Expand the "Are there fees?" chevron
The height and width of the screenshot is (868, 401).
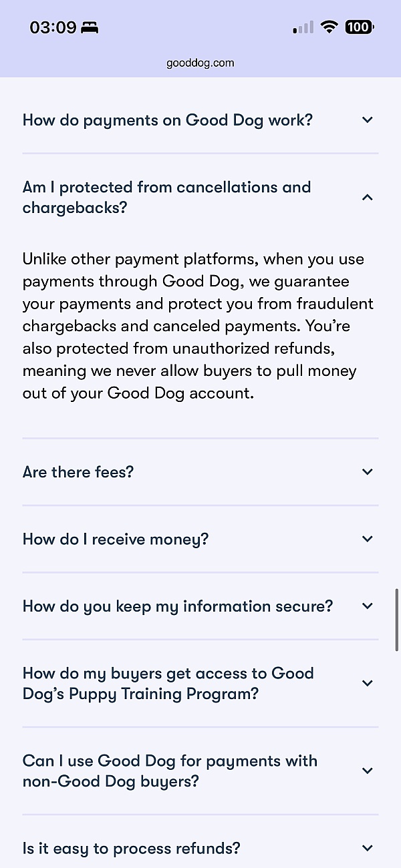click(x=367, y=472)
